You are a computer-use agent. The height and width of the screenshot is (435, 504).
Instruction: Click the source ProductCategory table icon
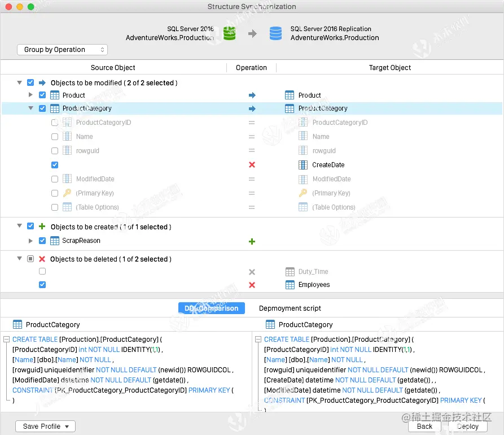pyautogui.click(x=55, y=108)
